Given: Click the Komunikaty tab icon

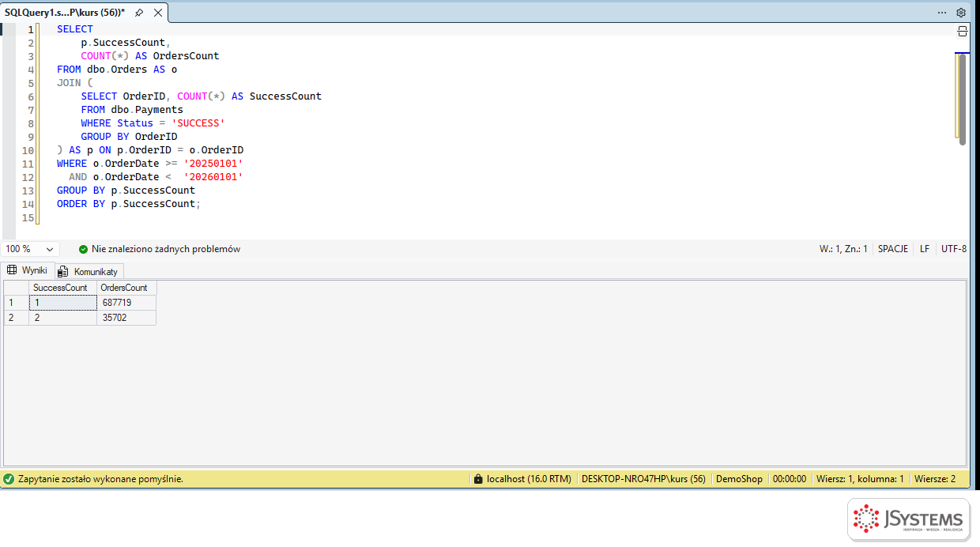Looking at the screenshot, I should pyautogui.click(x=62, y=271).
